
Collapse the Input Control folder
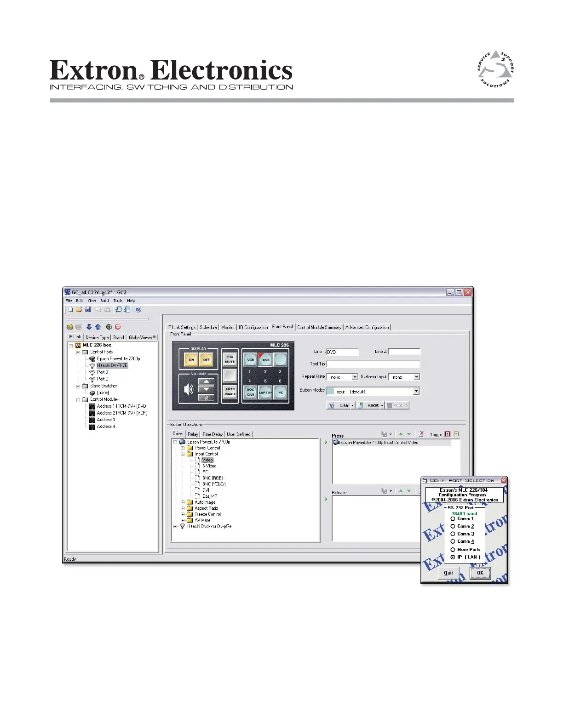click(183, 454)
